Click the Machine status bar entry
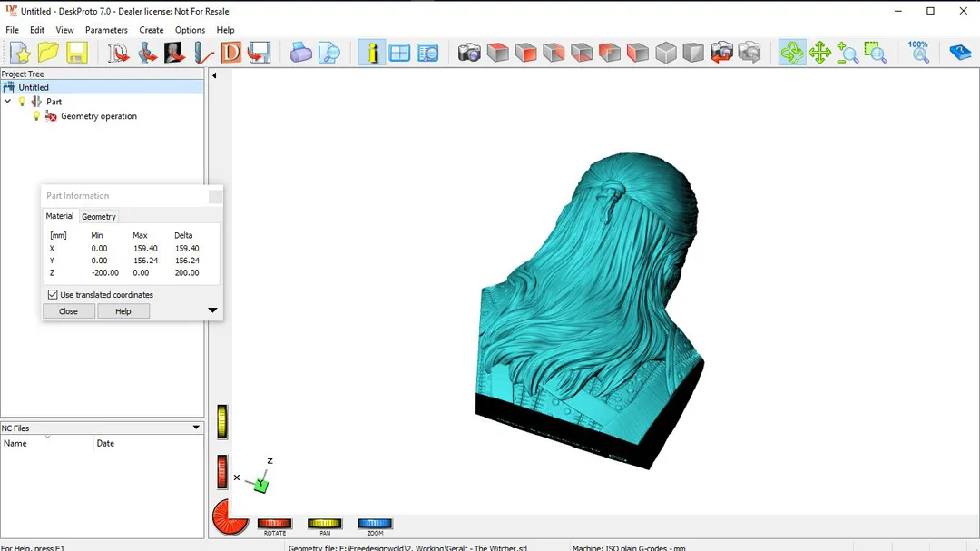 point(629,548)
